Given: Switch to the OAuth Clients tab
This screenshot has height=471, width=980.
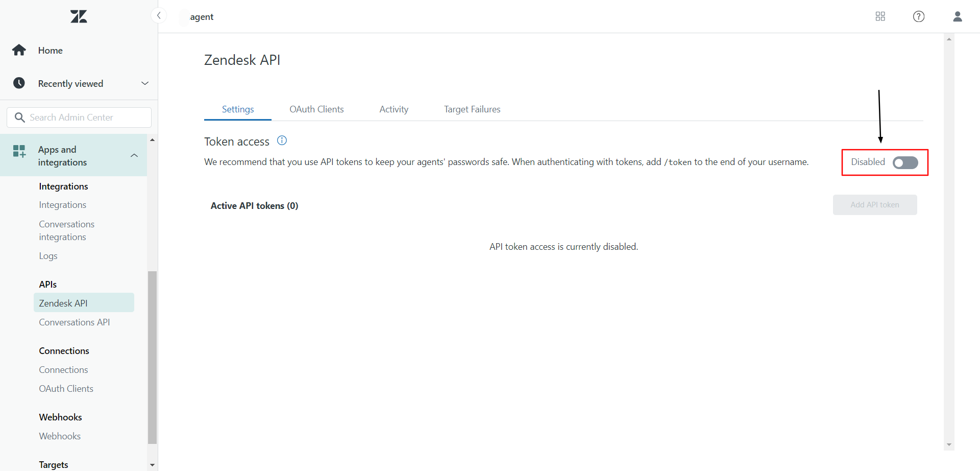Looking at the screenshot, I should coord(316,109).
